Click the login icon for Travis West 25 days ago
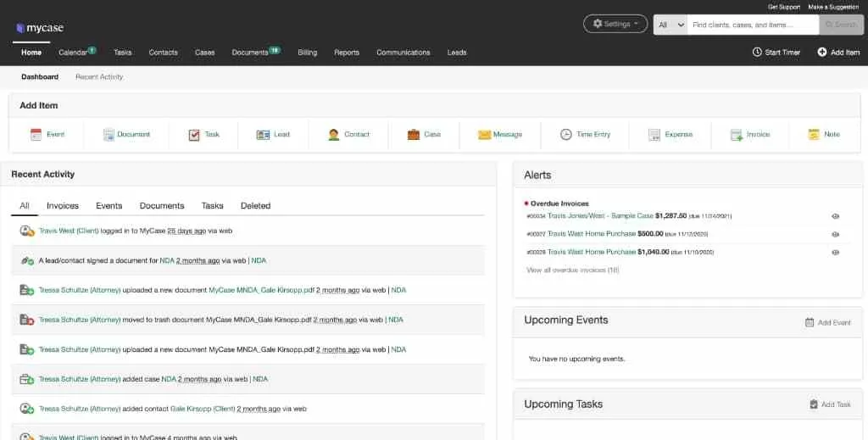 pos(27,231)
